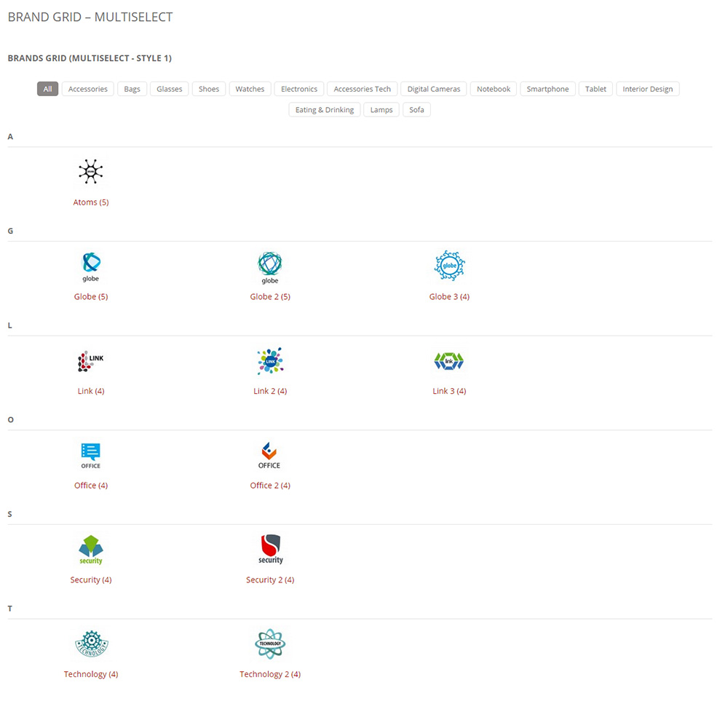Toggle the Smartphone filter
728x704 pixels.
pos(547,88)
